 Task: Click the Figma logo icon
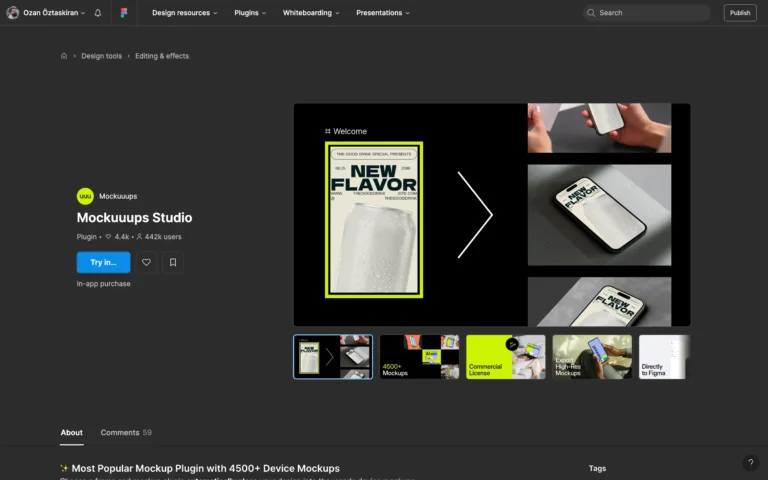coord(124,13)
